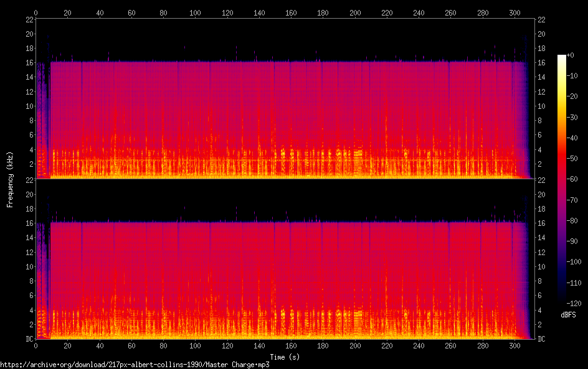Click the "-30" value on the dBFS scale
588x369 pixels.
tap(572, 117)
